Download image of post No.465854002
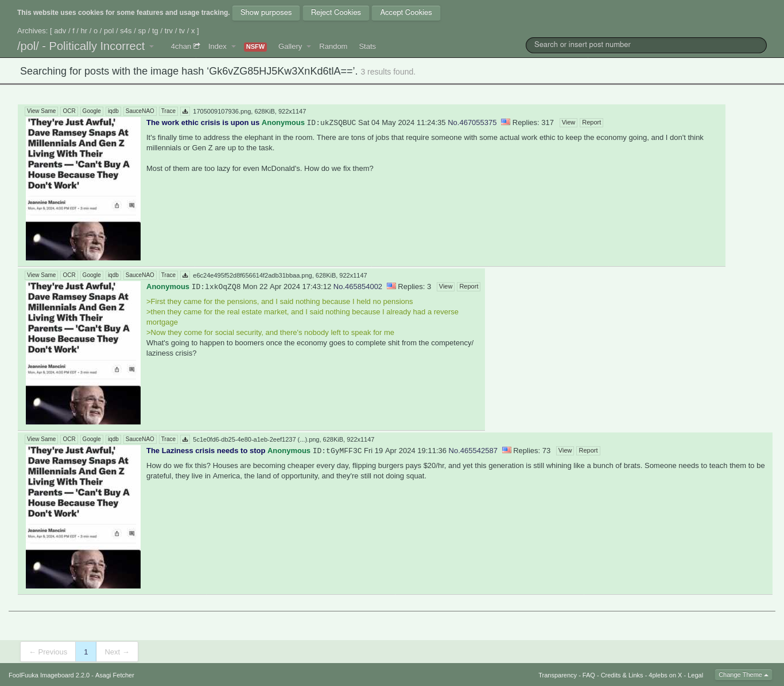The width and height of the screenshot is (784, 686). (x=185, y=275)
